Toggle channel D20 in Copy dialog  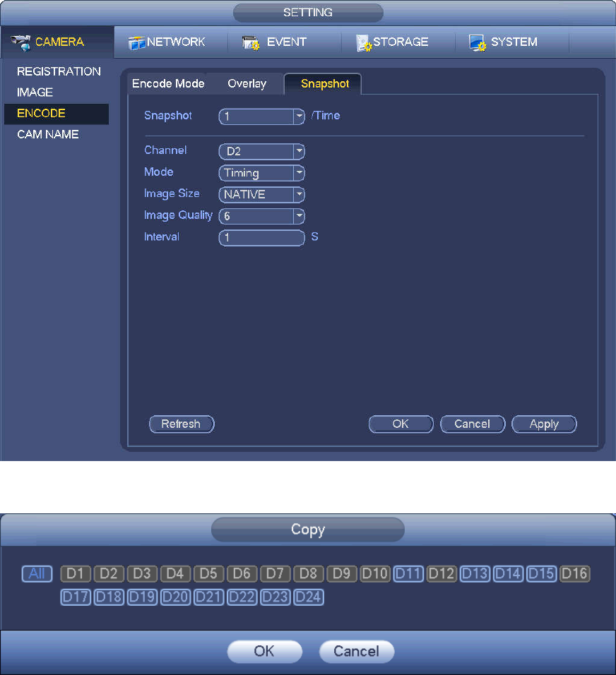pos(175,597)
